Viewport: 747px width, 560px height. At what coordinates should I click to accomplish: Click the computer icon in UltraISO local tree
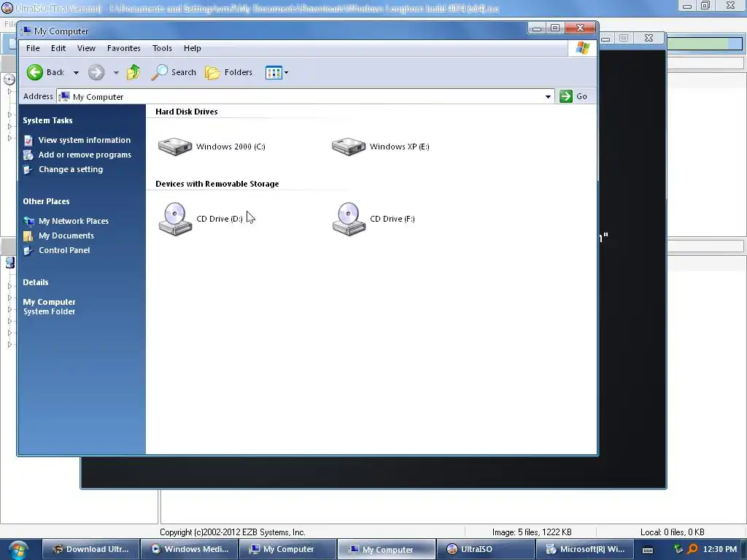tap(10, 262)
